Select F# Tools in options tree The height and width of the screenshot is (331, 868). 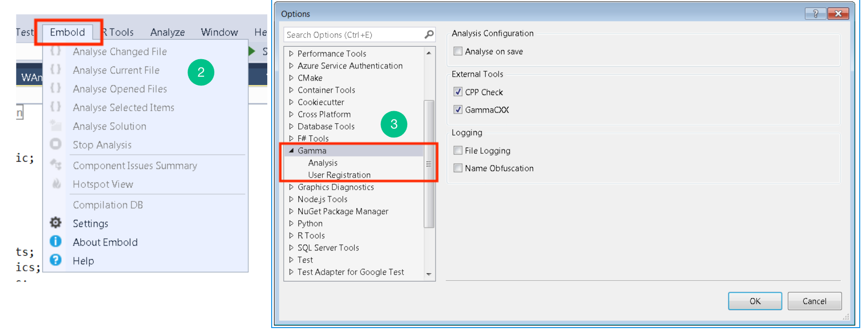click(313, 138)
